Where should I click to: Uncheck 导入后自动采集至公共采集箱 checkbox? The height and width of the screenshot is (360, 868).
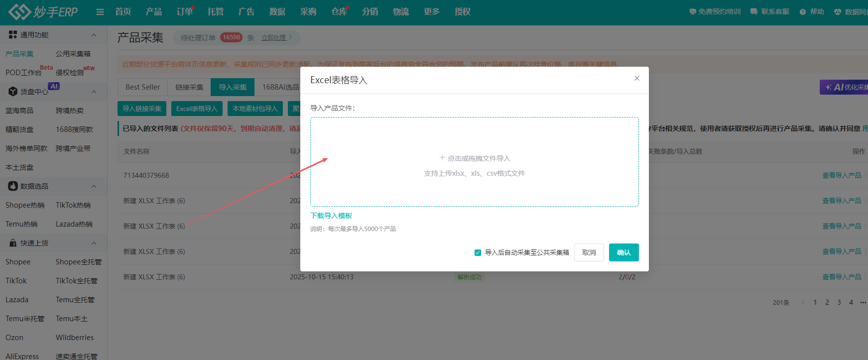point(478,253)
